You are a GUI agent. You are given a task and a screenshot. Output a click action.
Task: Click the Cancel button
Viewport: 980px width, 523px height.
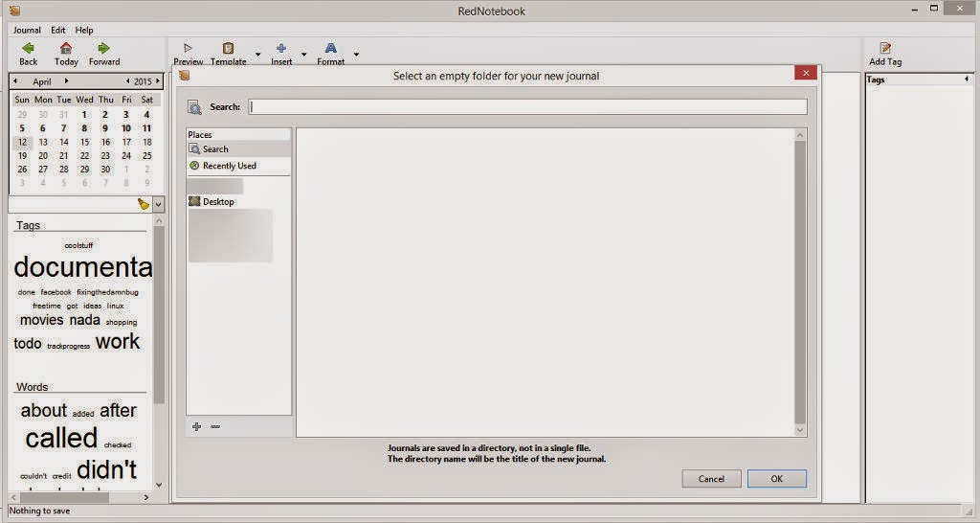pyautogui.click(x=711, y=479)
